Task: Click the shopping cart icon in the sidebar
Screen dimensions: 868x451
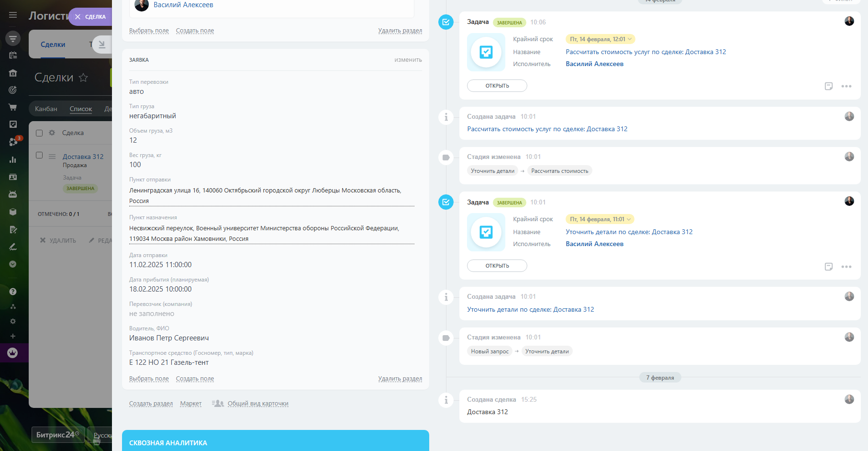Action: pyautogui.click(x=13, y=107)
